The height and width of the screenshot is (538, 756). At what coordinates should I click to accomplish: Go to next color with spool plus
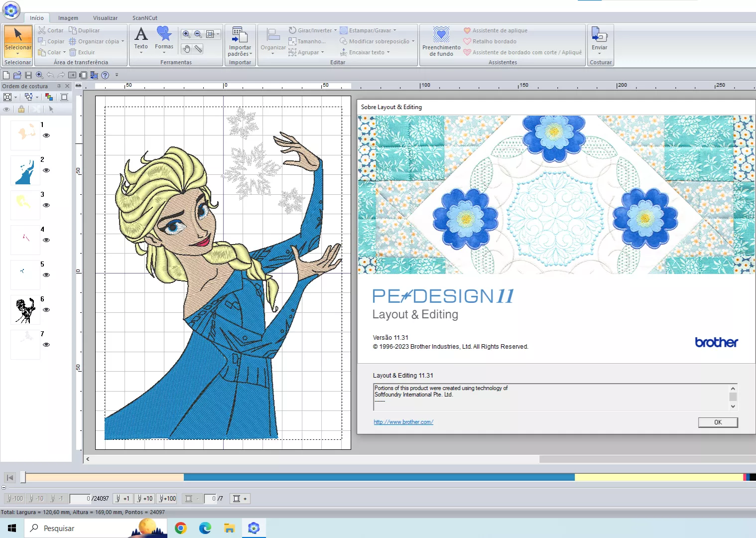click(x=240, y=498)
